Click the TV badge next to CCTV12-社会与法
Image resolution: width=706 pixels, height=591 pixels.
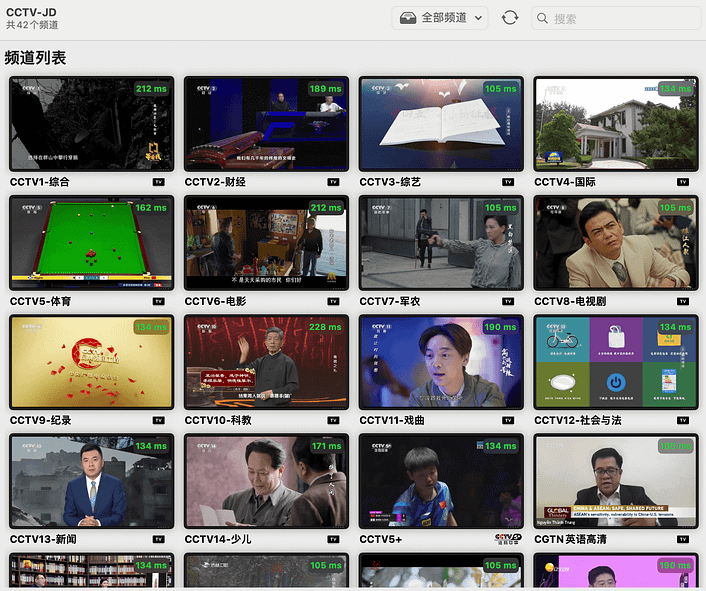[x=683, y=420]
